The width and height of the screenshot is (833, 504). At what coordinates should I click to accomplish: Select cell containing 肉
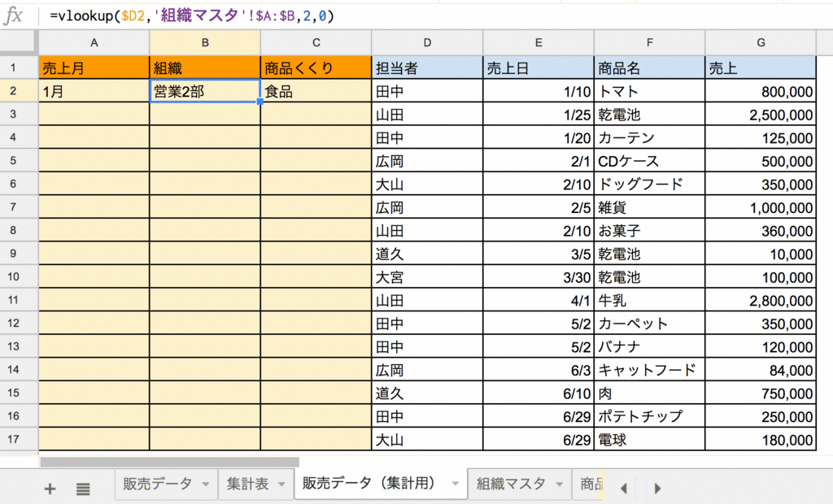(x=649, y=393)
